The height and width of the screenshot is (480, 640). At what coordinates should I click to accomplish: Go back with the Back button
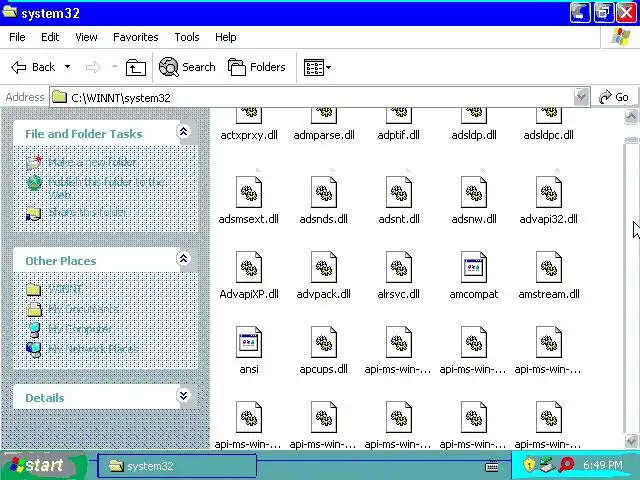point(33,67)
